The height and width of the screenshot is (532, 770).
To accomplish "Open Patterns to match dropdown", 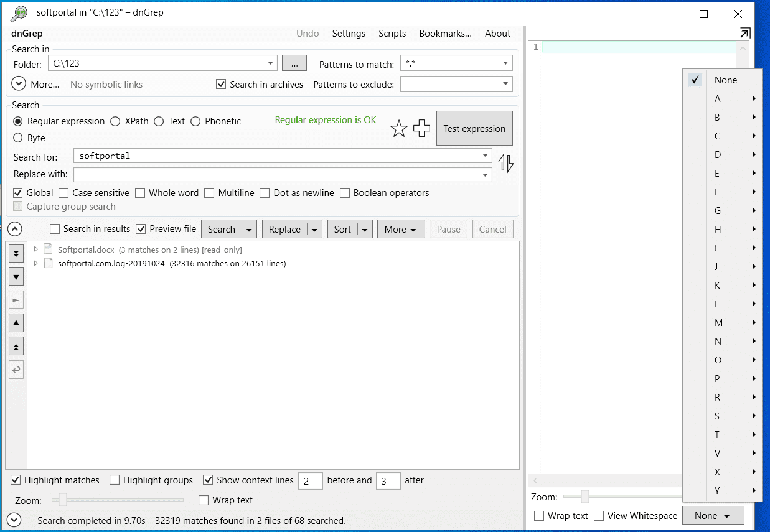I will pyautogui.click(x=505, y=63).
